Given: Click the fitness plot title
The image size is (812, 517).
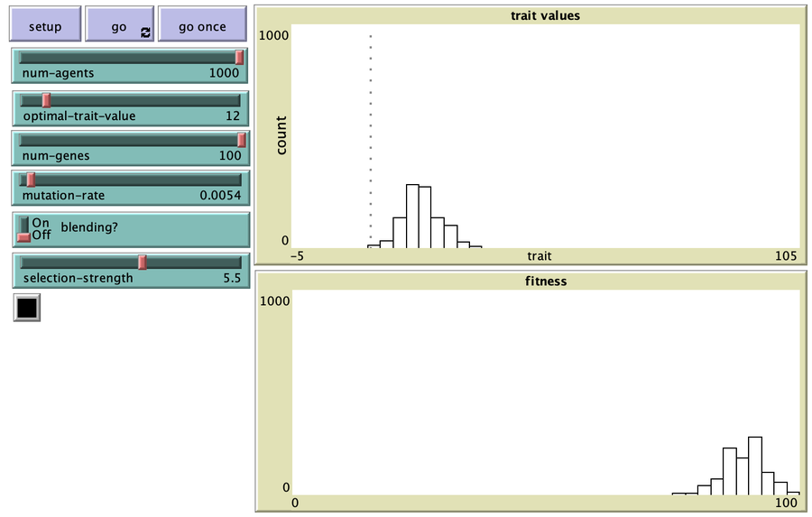Looking at the screenshot, I should pyautogui.click(x=546, y=282).
